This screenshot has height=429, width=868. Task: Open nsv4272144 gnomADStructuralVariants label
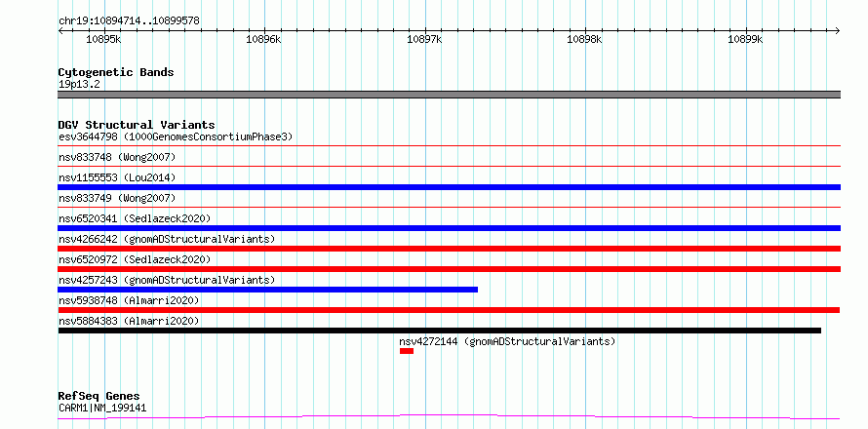point(507,341)
